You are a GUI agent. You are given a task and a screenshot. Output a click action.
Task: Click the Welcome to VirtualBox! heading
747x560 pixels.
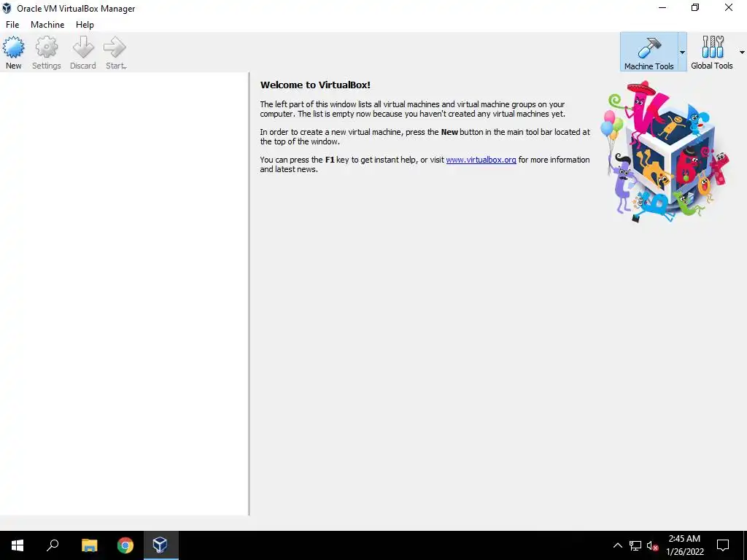(x=315, y=85)
